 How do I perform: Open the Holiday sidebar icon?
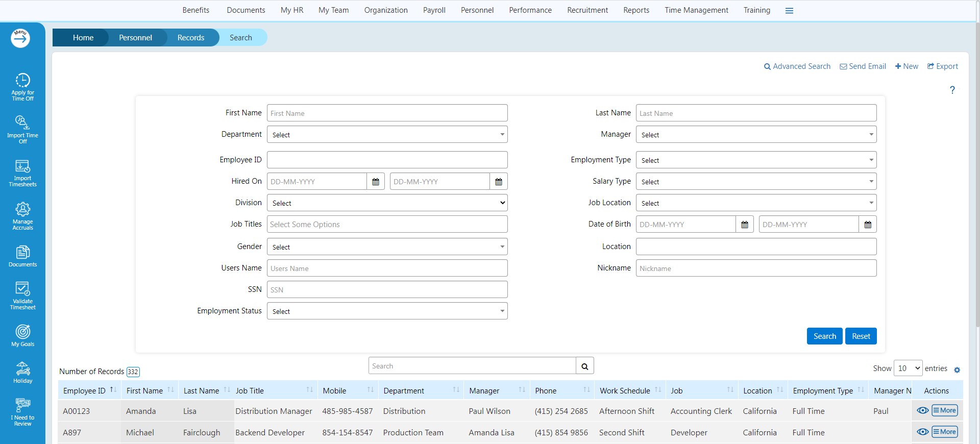[x=22, y=373]
